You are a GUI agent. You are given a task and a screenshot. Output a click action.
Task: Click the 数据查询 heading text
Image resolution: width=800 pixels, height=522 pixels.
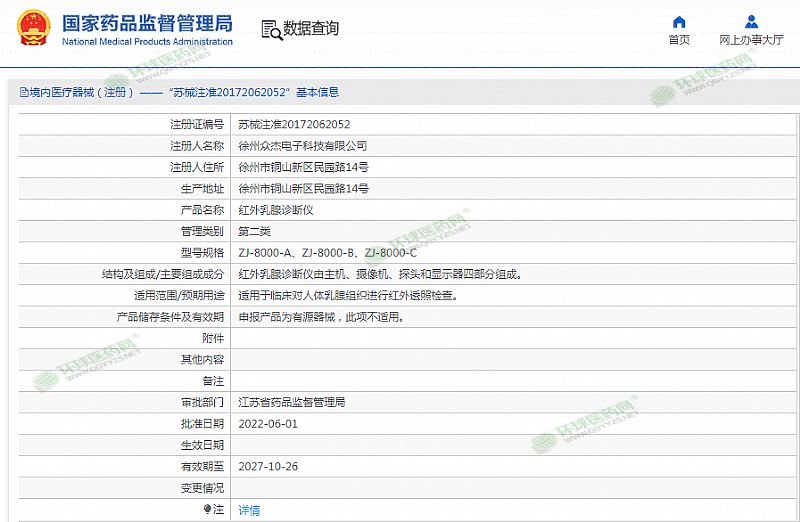311,29
